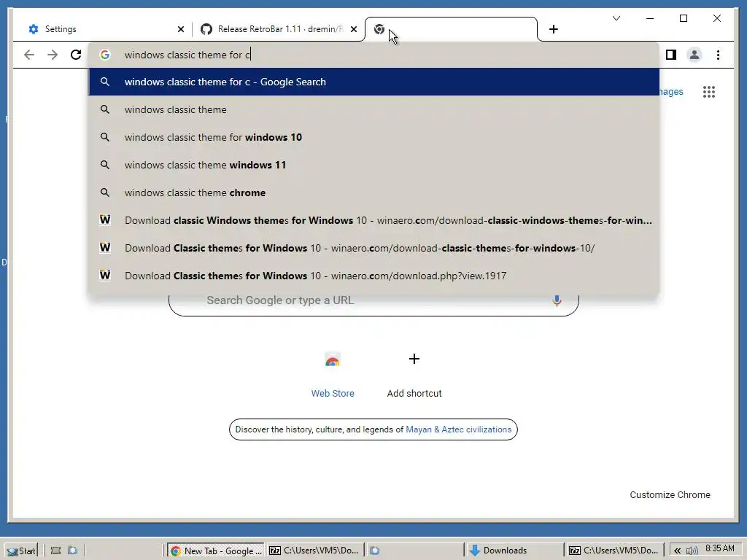Open last 7-Zip C:\Users\VM5\Do... taskbar item
Image resolution: width=747 pixels, height=560 pixels.
(x=614, y=551)
